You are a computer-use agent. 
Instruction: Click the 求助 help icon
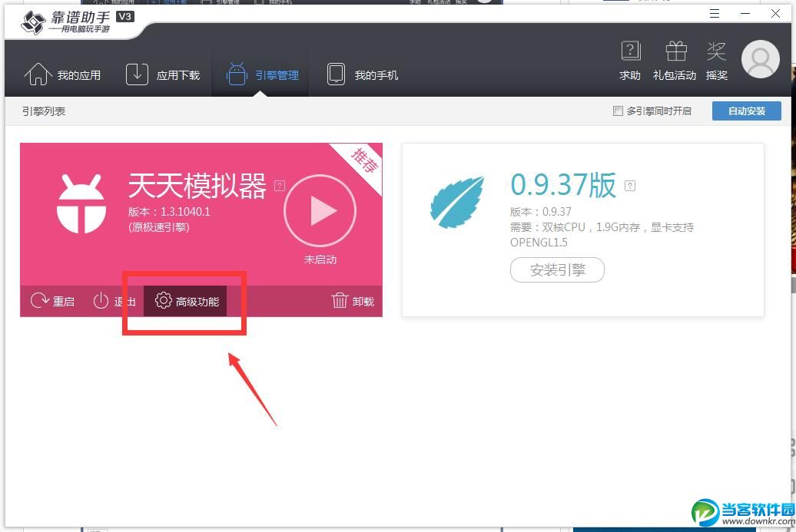(x=630, y=61)
